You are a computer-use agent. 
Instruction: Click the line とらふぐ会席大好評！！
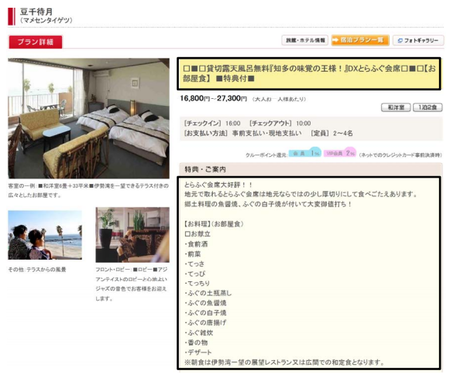pos(218,185)
